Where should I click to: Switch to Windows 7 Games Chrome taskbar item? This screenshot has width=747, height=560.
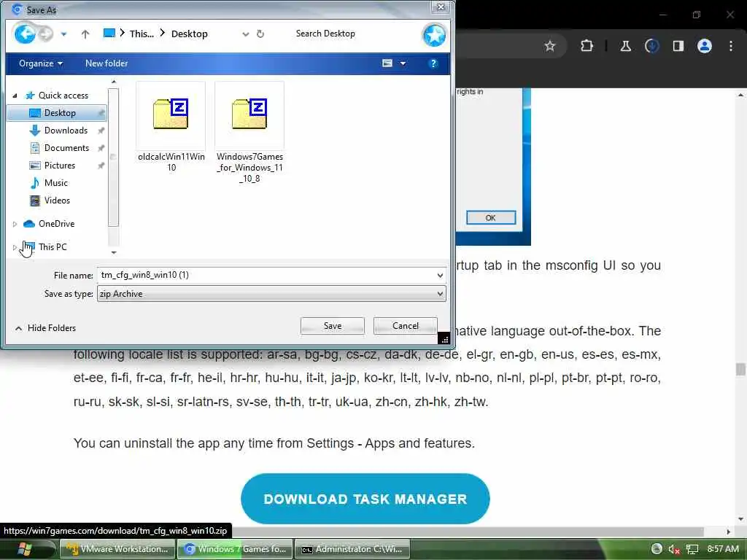pos(235,549)
